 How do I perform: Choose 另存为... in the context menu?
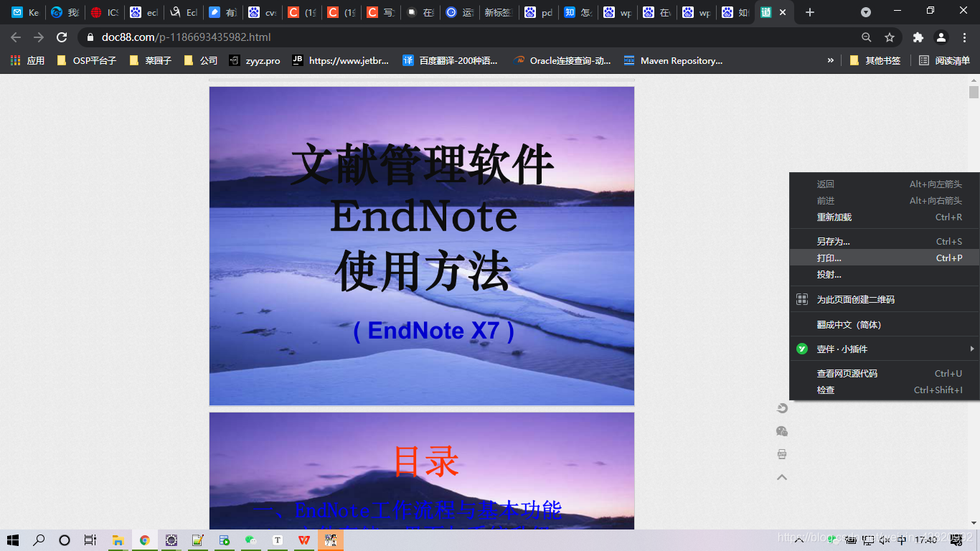point(884,241)
